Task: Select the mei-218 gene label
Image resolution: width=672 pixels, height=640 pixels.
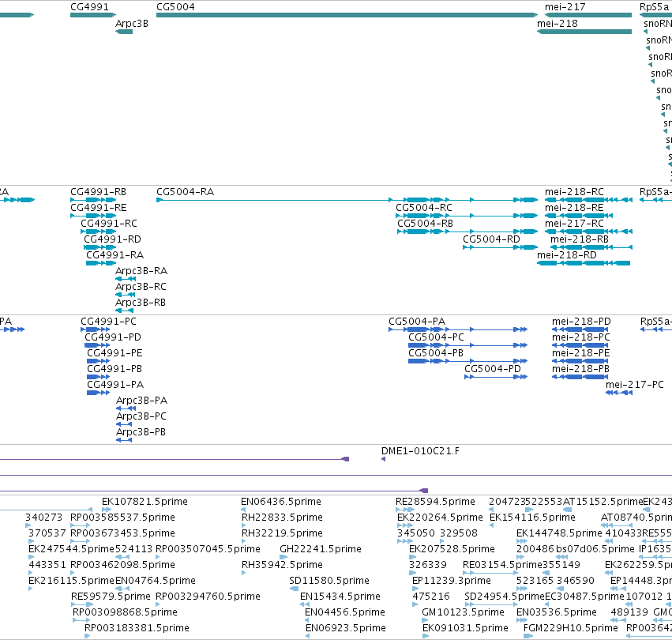Action: coord(557,24)
